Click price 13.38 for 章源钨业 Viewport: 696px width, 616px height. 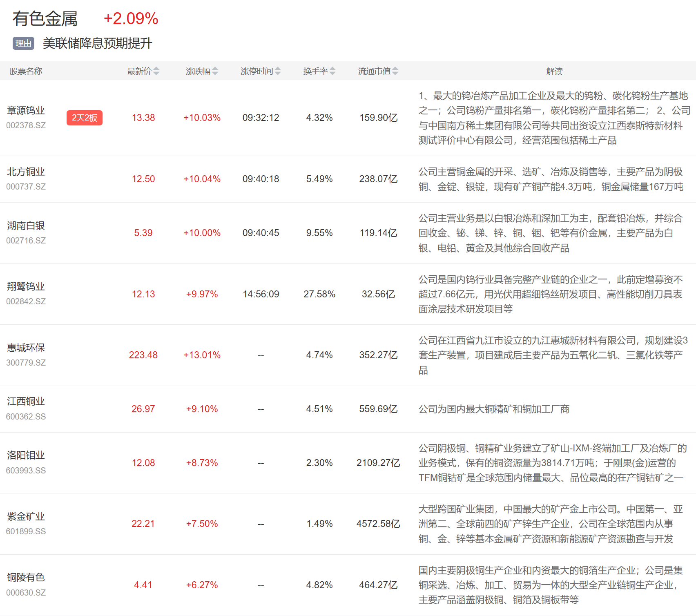point(143,118)
